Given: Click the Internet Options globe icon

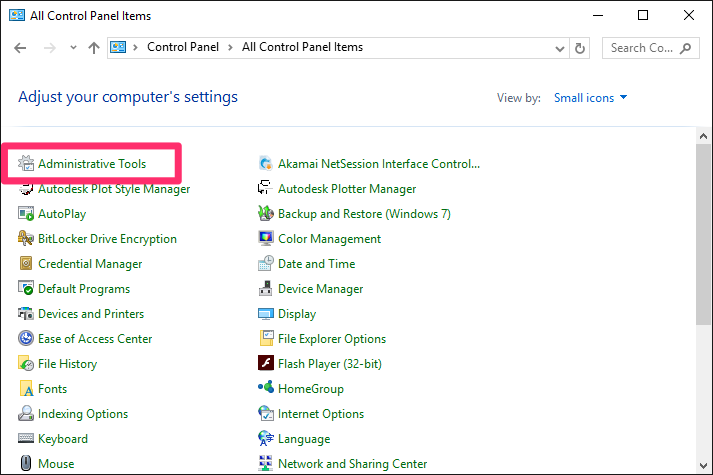Looking at the screenshot, I should pyautogui.click(x=266, y=413).
